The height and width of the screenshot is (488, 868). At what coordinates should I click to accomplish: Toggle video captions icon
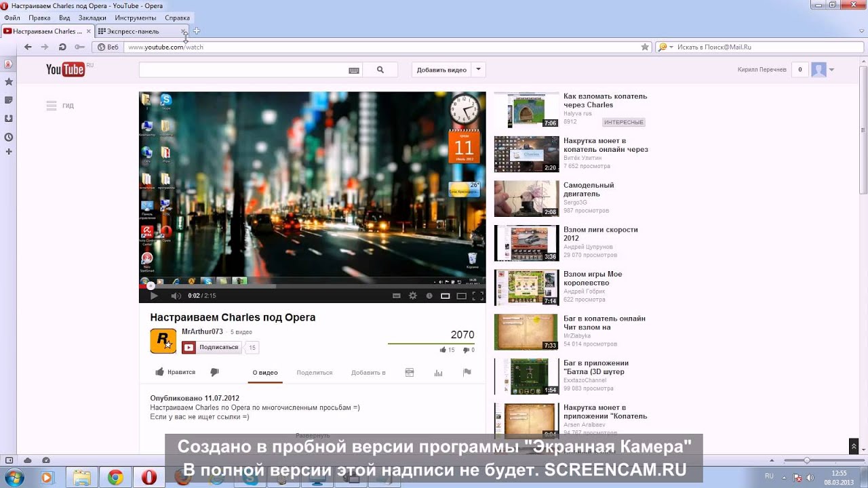[397, 296]
